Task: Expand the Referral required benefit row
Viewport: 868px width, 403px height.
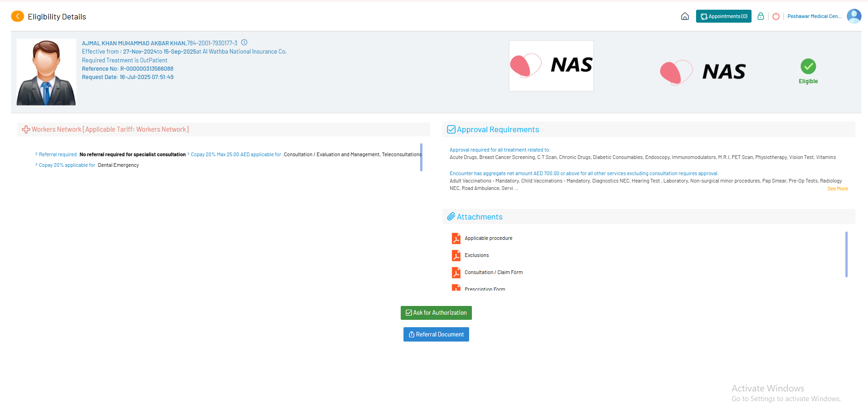Action: click(111, 154)
